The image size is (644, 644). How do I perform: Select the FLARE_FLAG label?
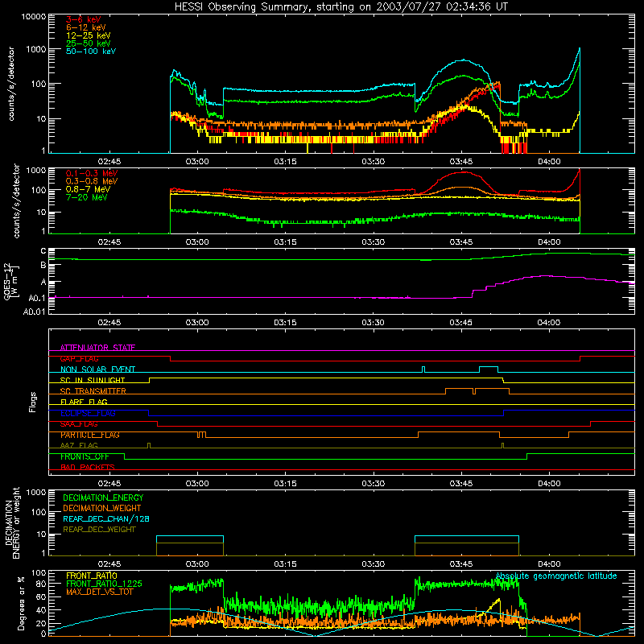[84, 402]
